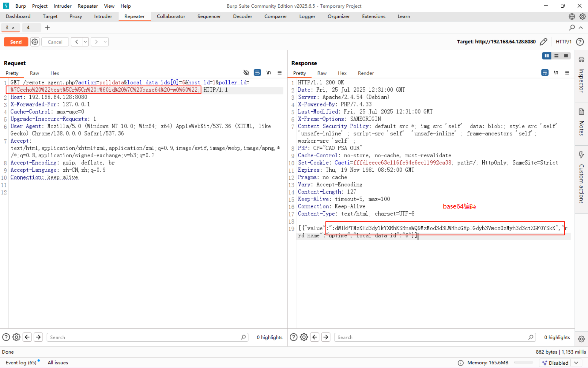Image resolution: width=588 pixels, height=368 pixels.
Task: Open the Request pane options menu
Action: (280, 73)
